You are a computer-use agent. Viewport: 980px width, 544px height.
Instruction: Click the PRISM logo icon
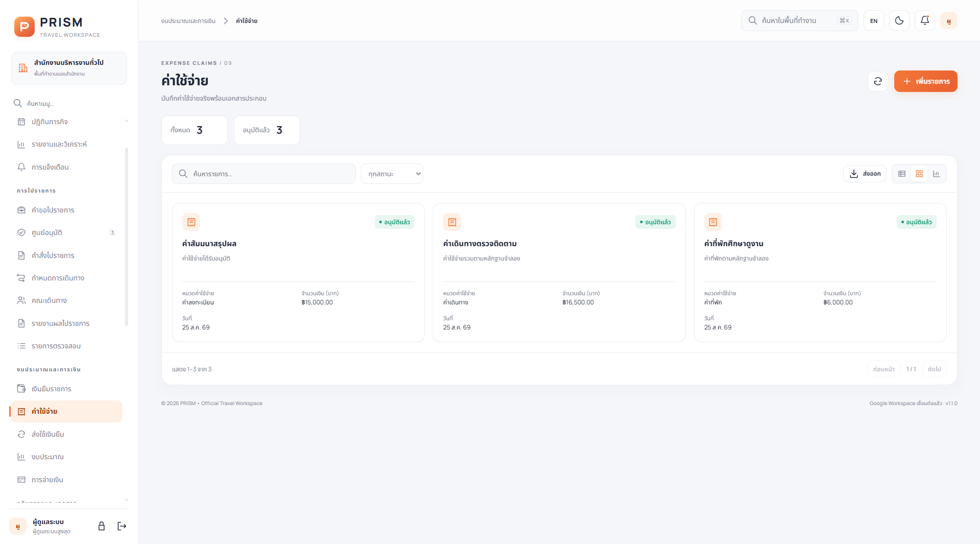[24, 27]
